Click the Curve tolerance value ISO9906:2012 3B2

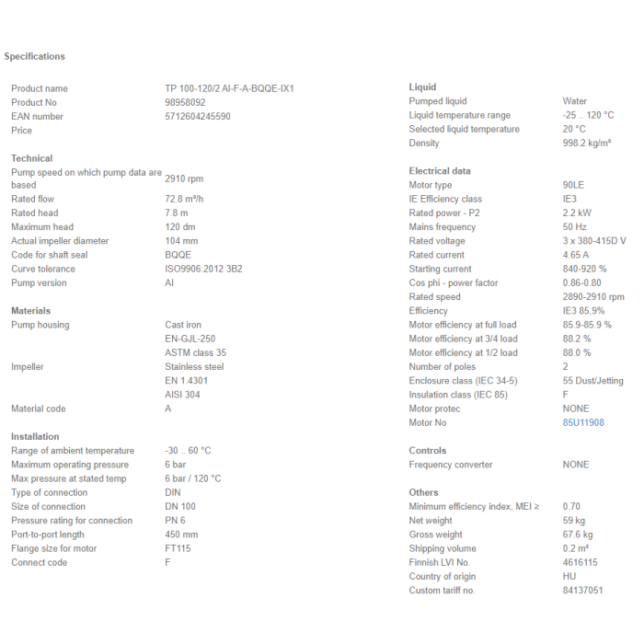click(203, 269)
